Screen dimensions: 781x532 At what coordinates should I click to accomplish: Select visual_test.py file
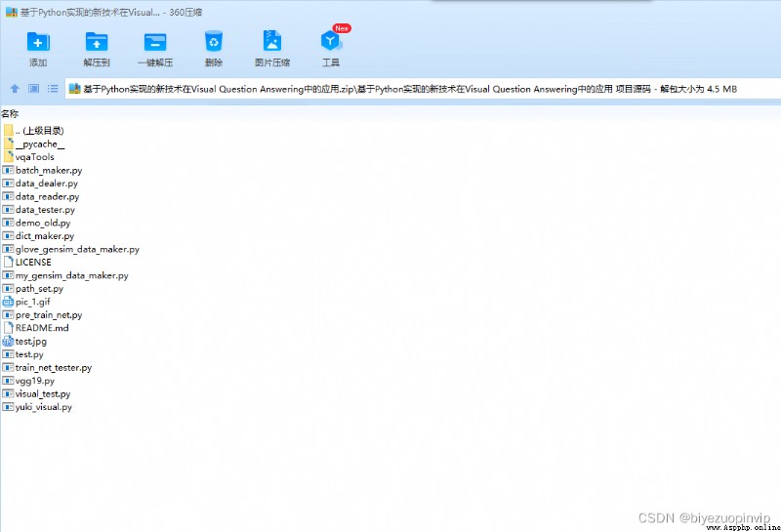click(37, 393)
